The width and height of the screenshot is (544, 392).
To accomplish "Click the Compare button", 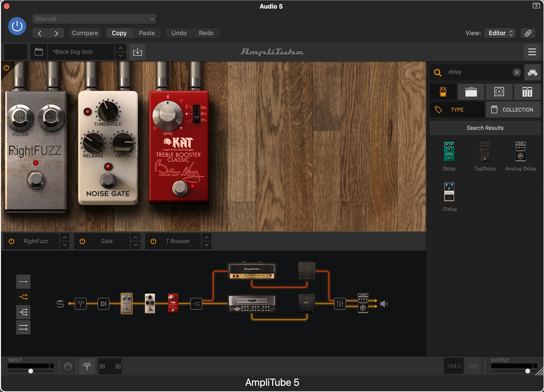I will pyautogui.click(x=85, y=33).
